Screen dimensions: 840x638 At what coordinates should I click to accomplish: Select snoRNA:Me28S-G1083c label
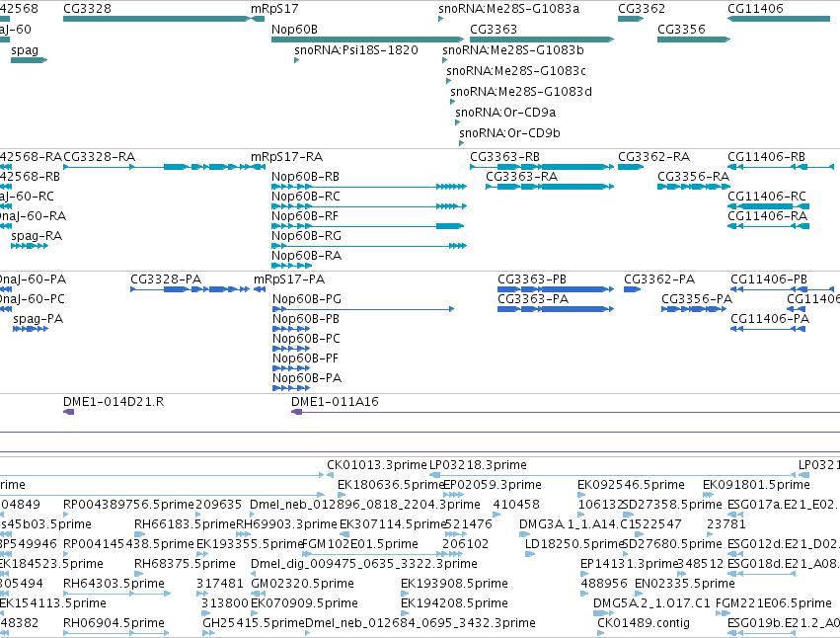[x=516, y=71]
